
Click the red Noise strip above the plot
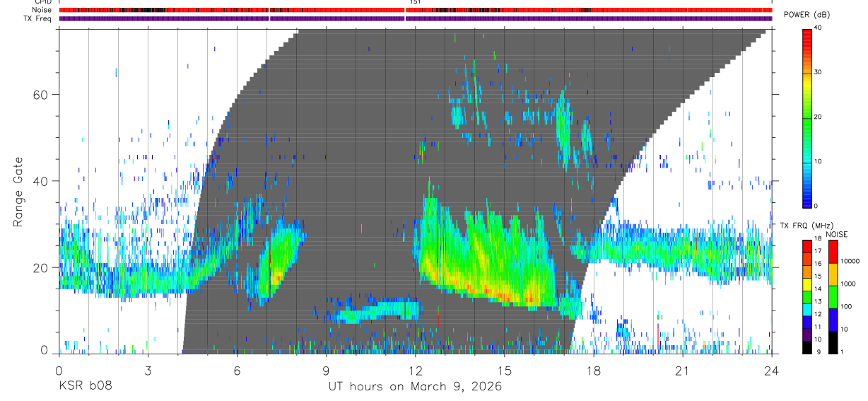pyautogui.click(x=416, y=10)
